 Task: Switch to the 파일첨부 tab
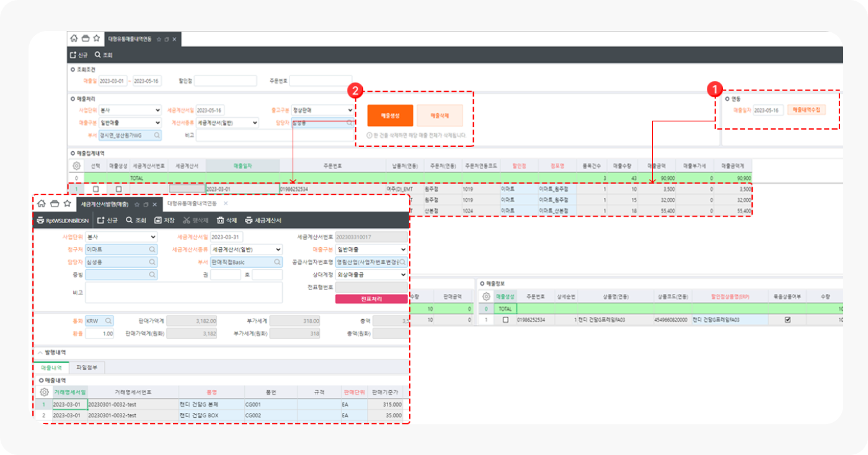point(86,368)
